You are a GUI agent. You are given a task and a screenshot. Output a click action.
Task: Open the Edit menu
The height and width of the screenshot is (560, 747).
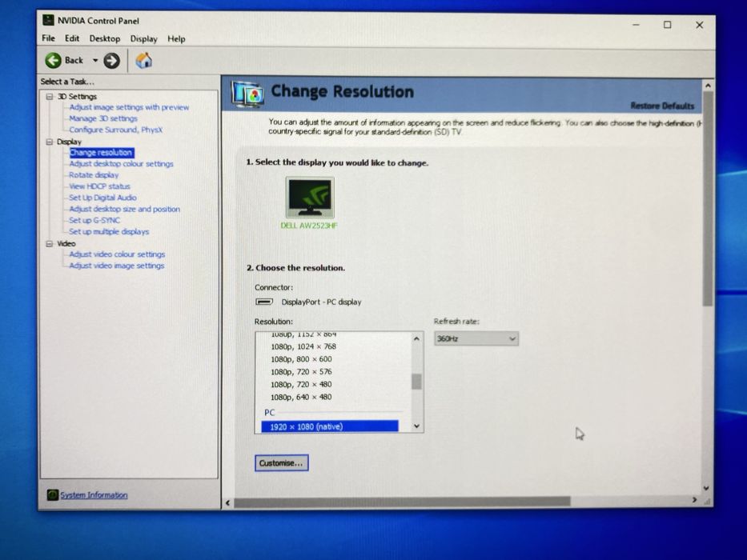tap(72, 38)
